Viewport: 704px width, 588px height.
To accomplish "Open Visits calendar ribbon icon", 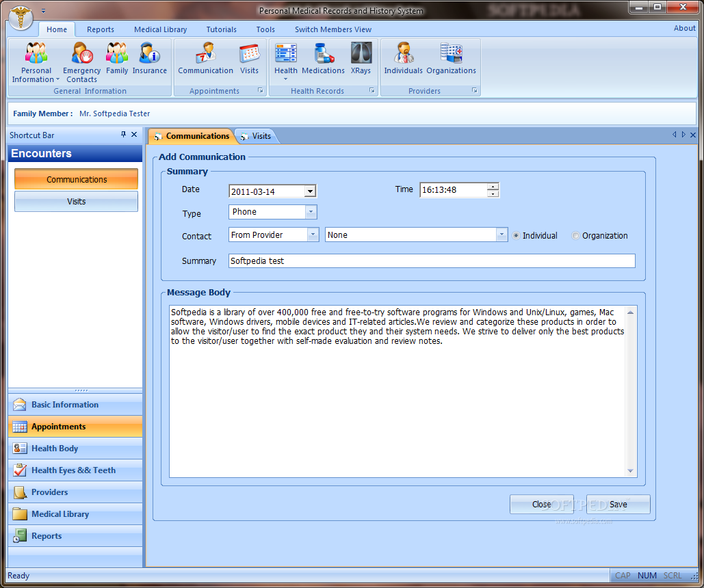I will click(249, 58).
